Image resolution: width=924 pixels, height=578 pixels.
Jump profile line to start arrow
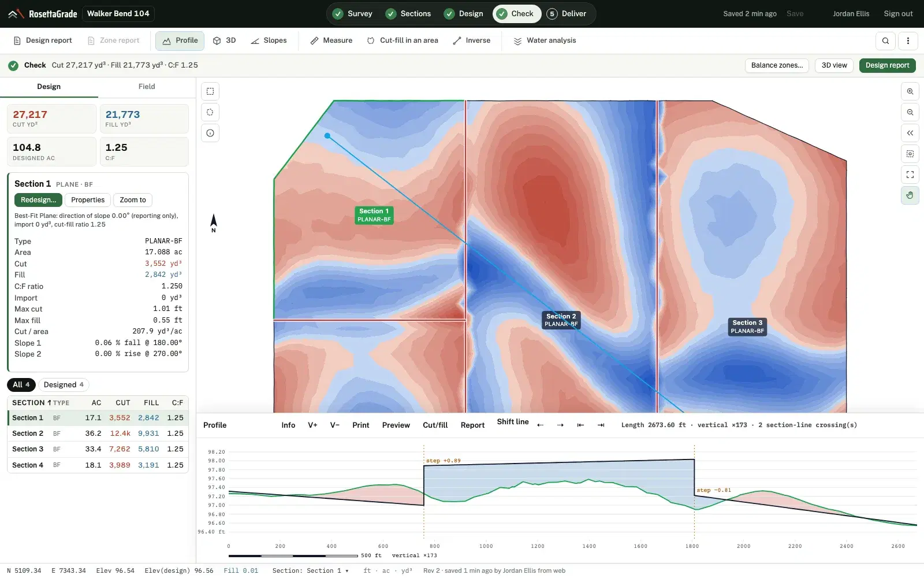point(580,425)
